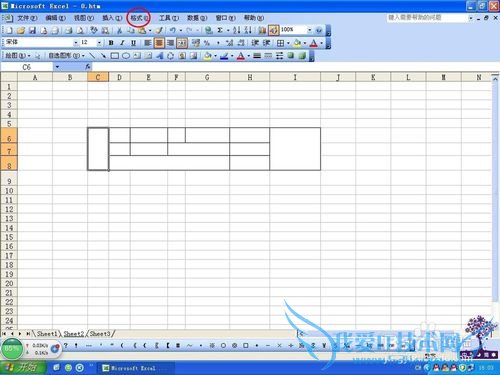Sort descending with the Z-A icon

248,30
